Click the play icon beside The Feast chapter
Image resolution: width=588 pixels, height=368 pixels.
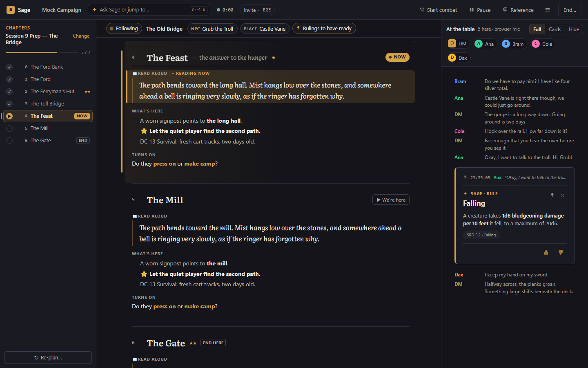point(9,116)
